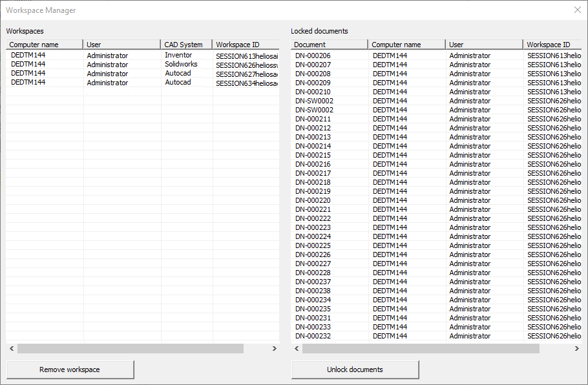This screenshot has width=588, height=385.
Task: Select locked document DN-000222
Action: (437, 218)
